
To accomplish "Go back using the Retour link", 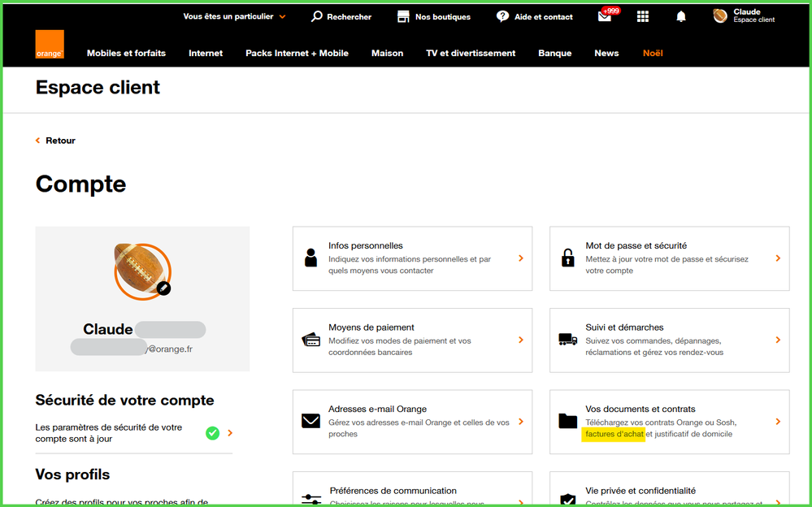I will point(56,141).
